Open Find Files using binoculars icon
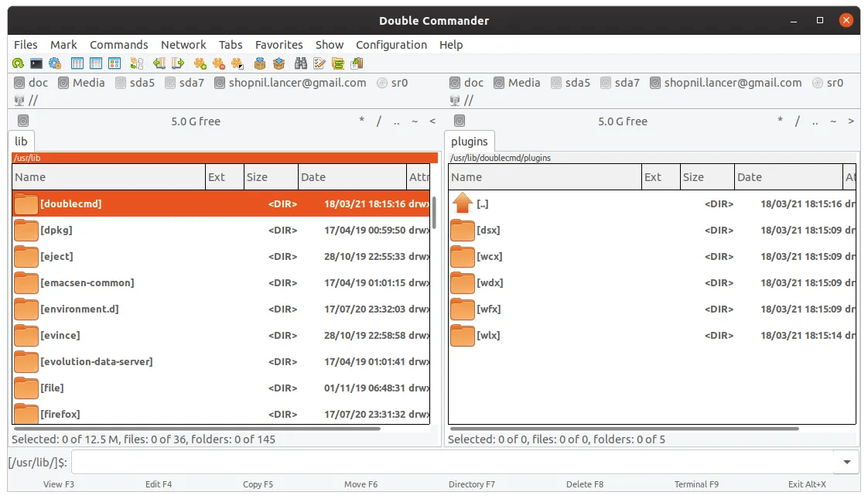The height and width of the screenshot is (499, 868). [x=301, y=63]
